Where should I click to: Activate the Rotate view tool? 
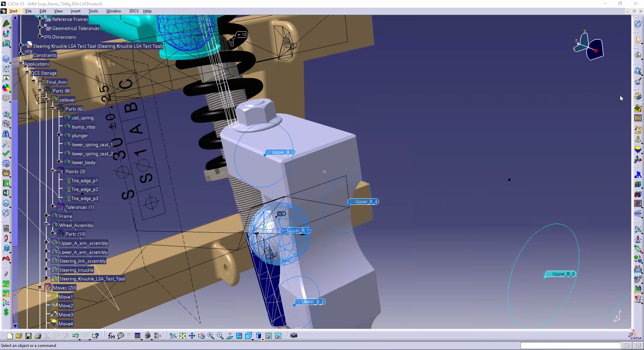(201, 336)
